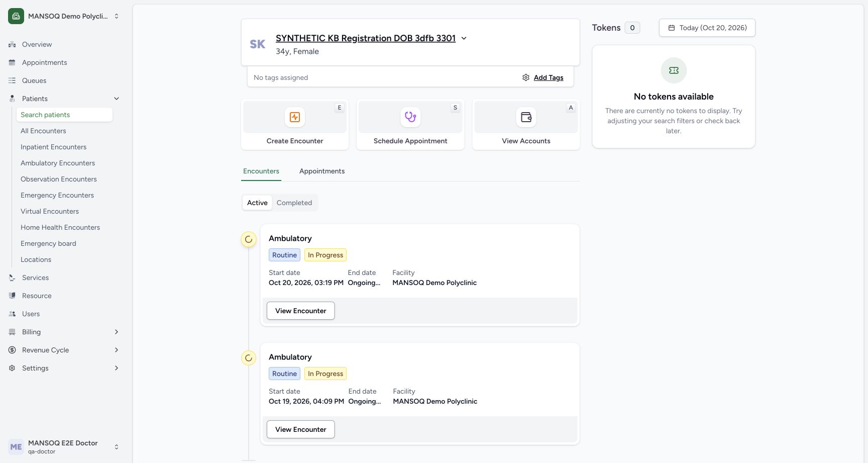Image resolution: width=868 pixels, height=463 pixels.
Task: Click the Schedule Appointment card
Action: point(410,125)
